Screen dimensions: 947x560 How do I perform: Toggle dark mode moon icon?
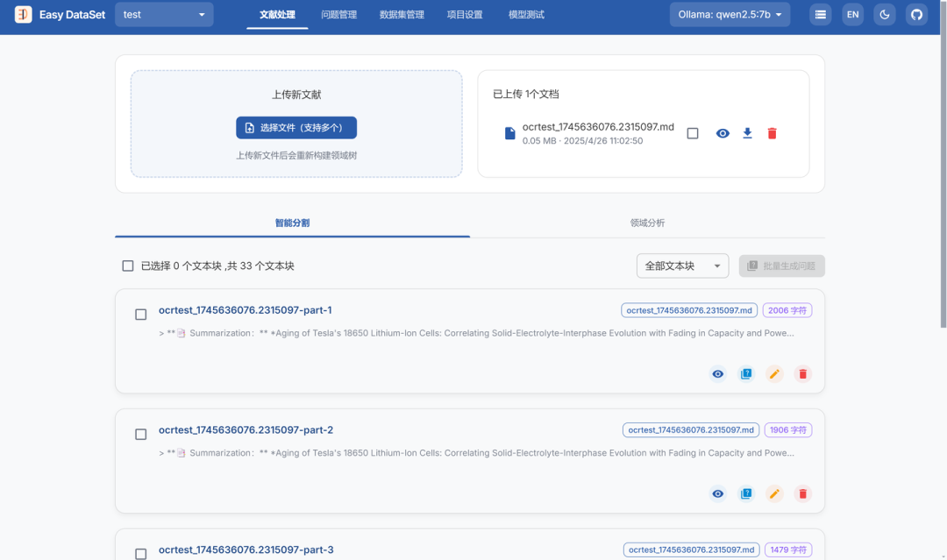(885, 15)
